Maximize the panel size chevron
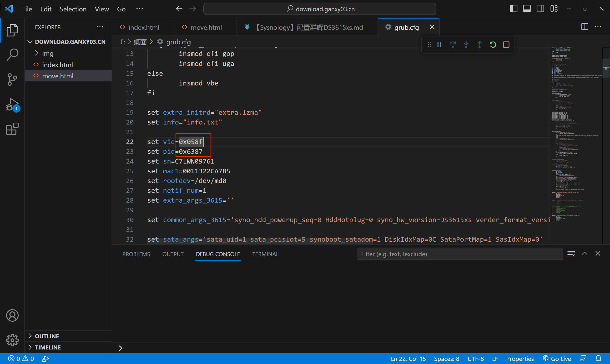The width and height of the screenshot is (610, 364). coord(585,254)
